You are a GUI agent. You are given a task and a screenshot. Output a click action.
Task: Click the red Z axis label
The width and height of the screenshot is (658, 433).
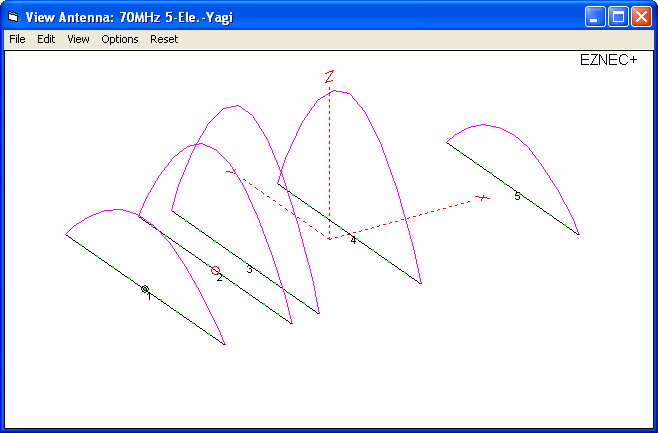point(329,77)
